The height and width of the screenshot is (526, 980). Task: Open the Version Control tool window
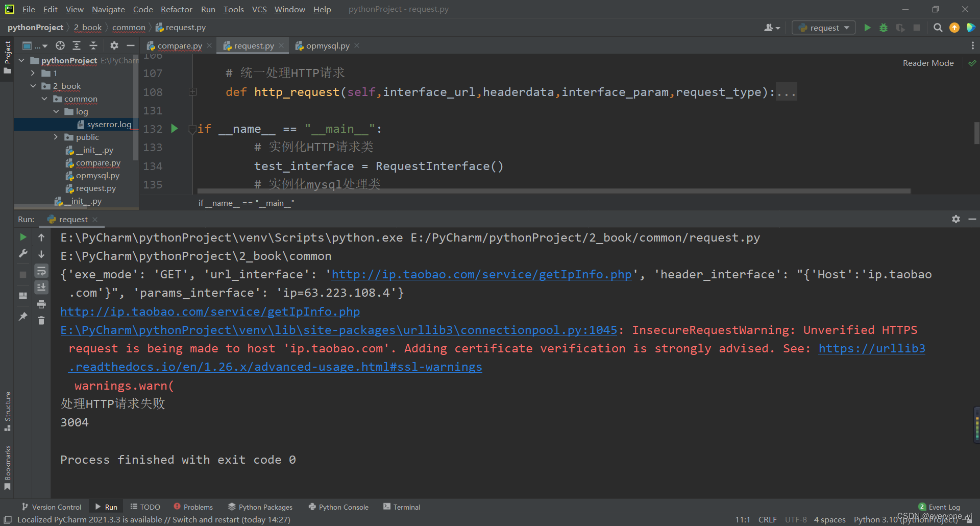(52, 507)
